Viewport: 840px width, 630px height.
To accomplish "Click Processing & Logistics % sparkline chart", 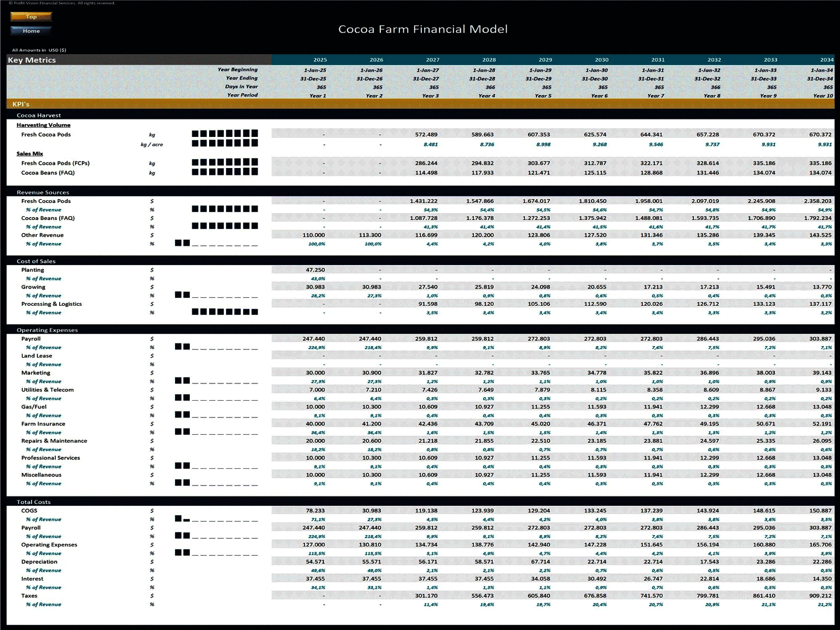I will point(225,312).
